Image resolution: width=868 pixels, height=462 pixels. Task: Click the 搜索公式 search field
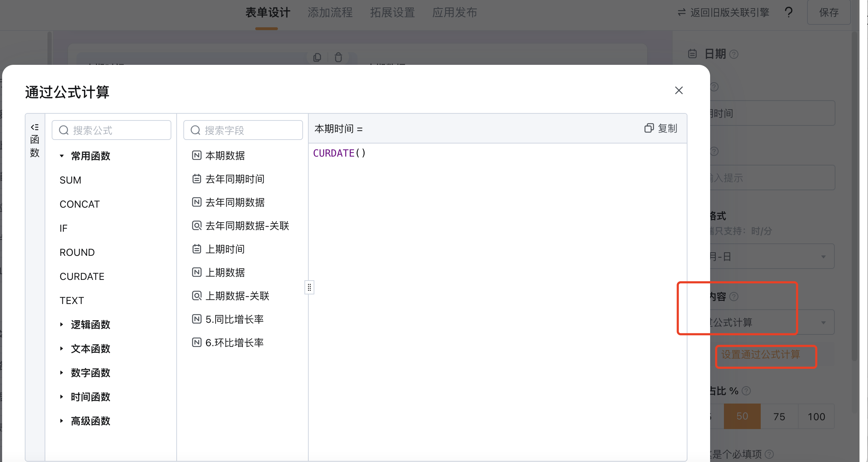pos(112,130)
